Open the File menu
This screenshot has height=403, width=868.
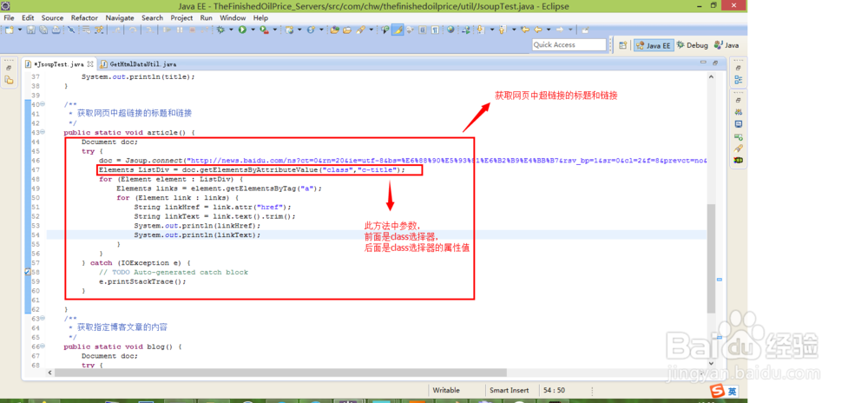pyautogui.click(x=9, y=17)
